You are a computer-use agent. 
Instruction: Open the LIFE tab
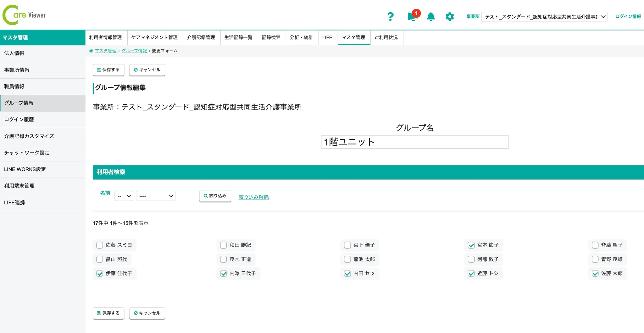point(327,37)
